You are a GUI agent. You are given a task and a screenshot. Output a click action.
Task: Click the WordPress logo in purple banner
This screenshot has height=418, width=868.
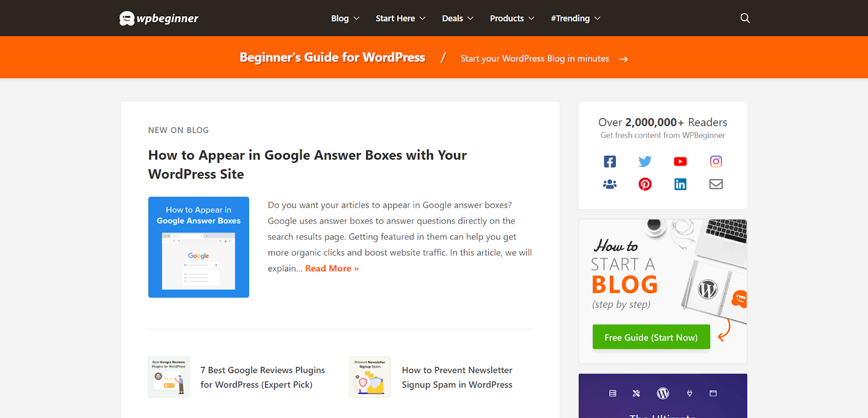(x=663, y=393)
